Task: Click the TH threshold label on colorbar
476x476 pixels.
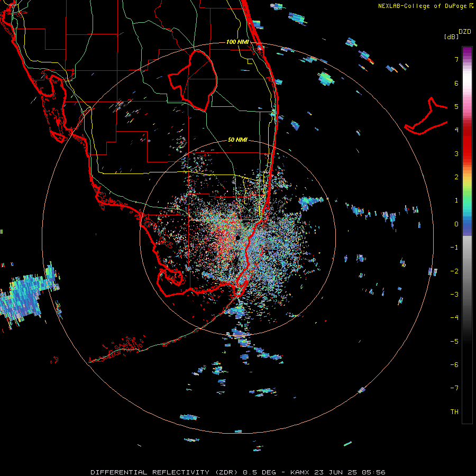Action: pos(454,411)
